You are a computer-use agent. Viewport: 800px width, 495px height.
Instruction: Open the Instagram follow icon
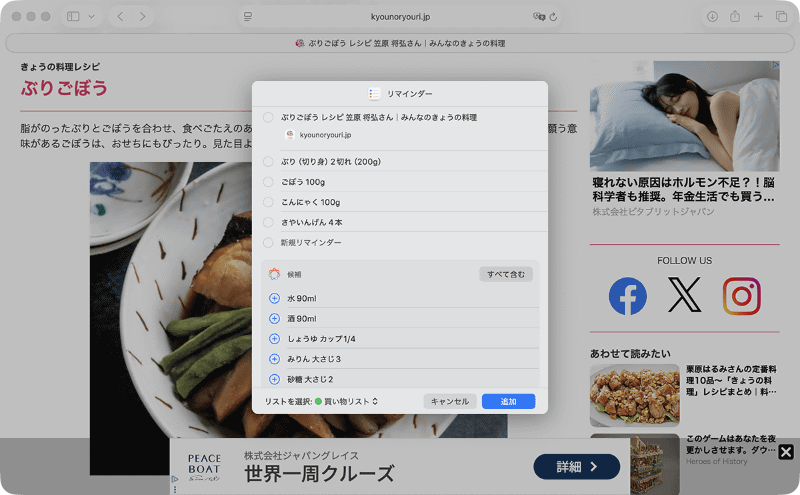(x=741, y=296)
